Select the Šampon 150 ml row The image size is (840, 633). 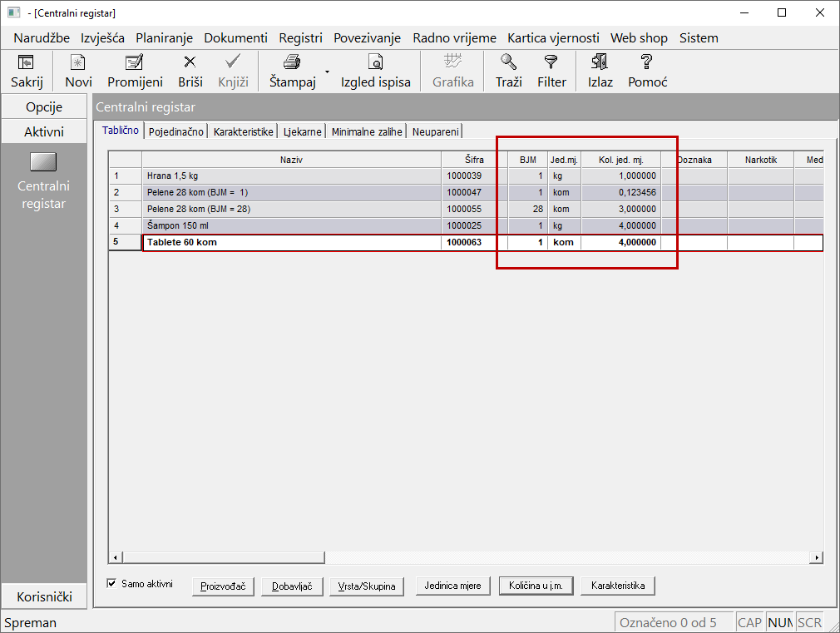click(291, 225)
